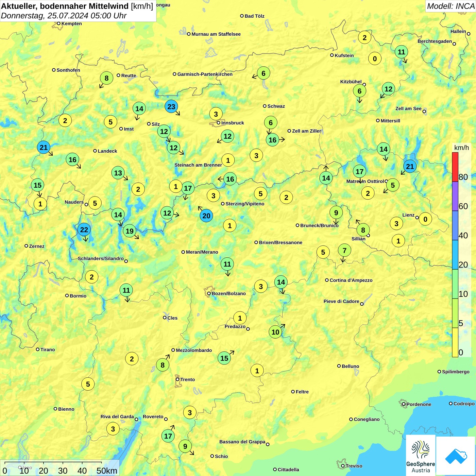Click the 'Aktueller, bodennaher Mittelwind' title
Screen dimensions: 476x476
tap(65, 6)
